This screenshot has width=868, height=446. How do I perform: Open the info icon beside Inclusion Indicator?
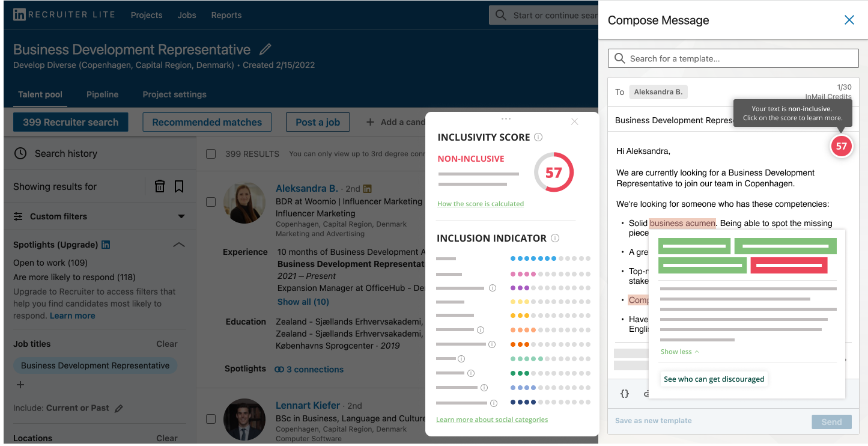click(x=555, y=238)
